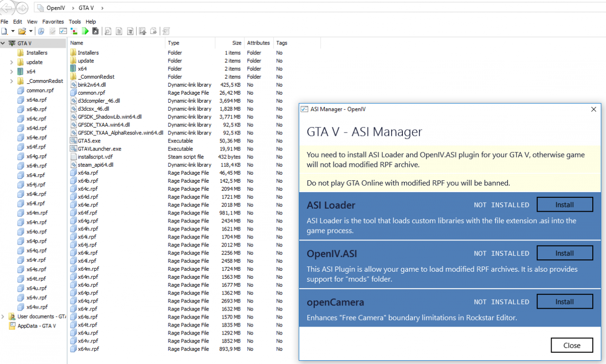Click the page with T toolbar icon
Image resolution: width=606 pixels, height=364 pixels.
(x=130, y=31)
